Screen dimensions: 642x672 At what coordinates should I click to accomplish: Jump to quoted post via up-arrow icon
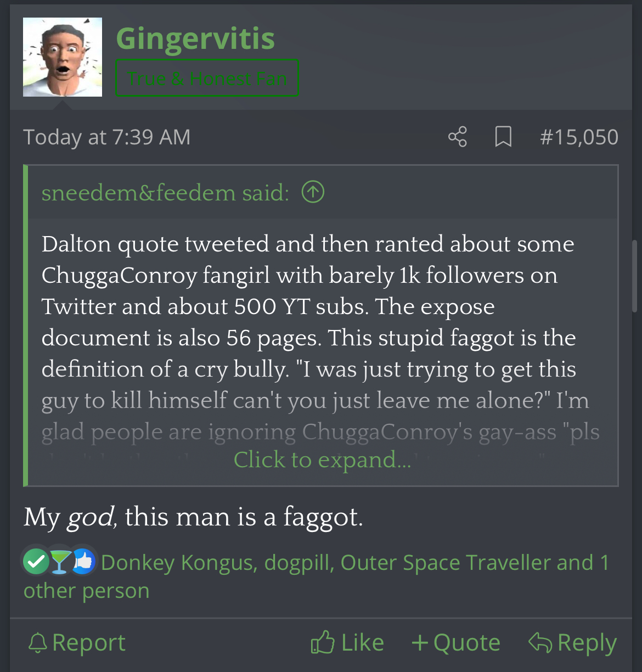(313, 192)
